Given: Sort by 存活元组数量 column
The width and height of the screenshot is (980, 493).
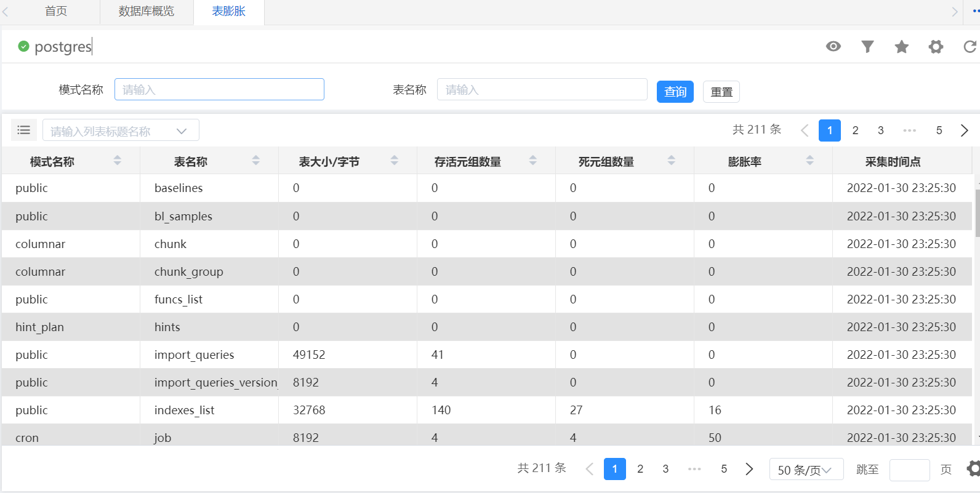Looking at the screenshot, I should pos(532,161).
